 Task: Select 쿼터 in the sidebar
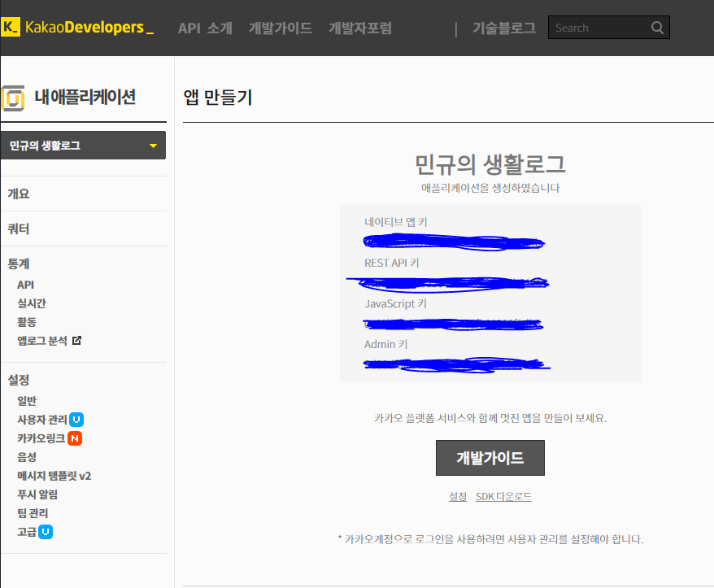[19, 229]
